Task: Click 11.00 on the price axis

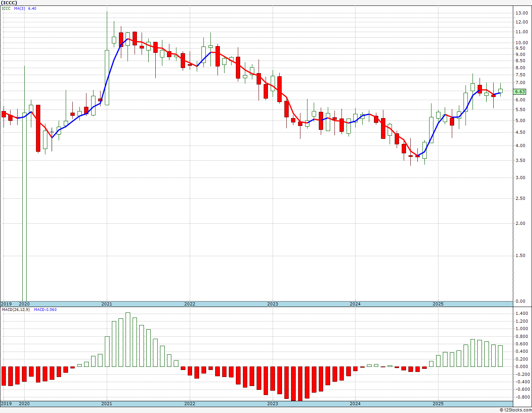Action: click(x=521, y=32)
